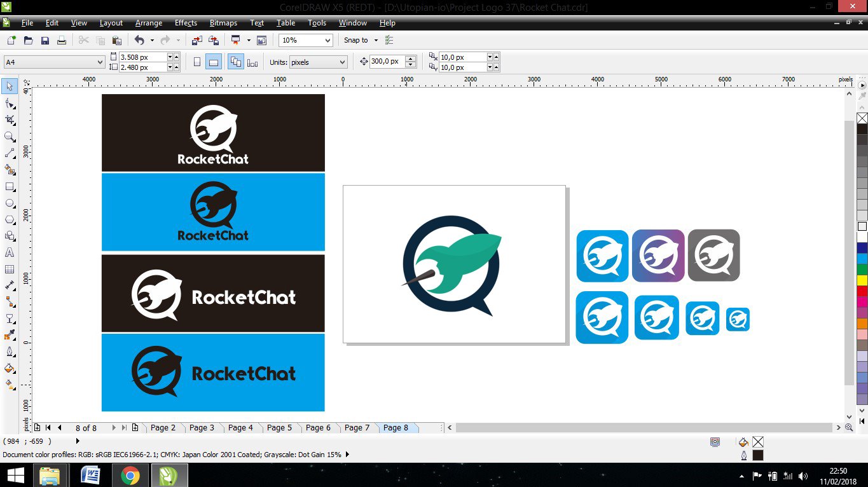
Task: Click the Print icon
Action: tap(62, 40)
